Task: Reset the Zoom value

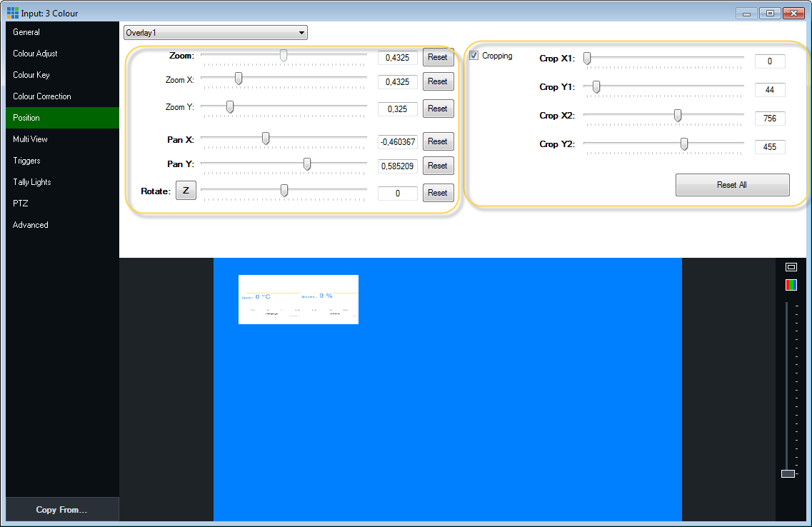Action: click(x=438, y=57)
